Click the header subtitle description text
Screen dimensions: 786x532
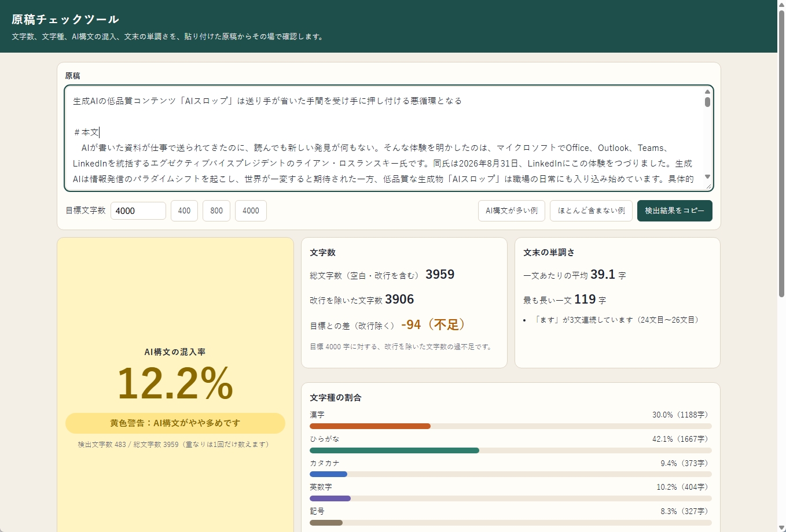click(x=169, y=36)
